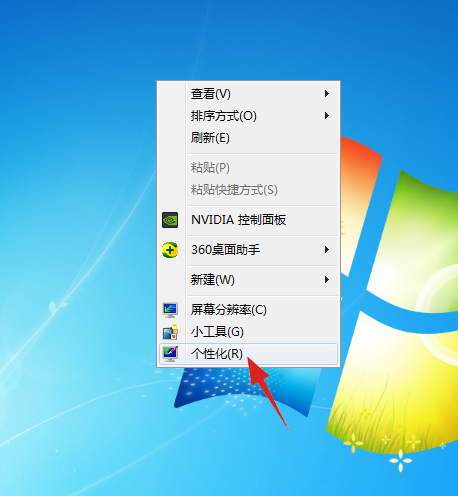
Task: Choose the 粘贴快捷方式(S) entry
Action: pos(248,190)
